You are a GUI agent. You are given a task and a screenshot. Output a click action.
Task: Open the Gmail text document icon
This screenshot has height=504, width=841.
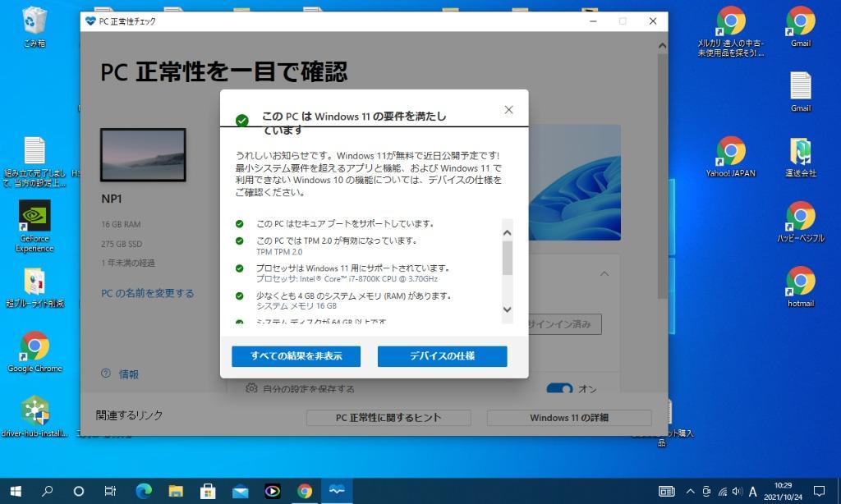pos(800,92)
